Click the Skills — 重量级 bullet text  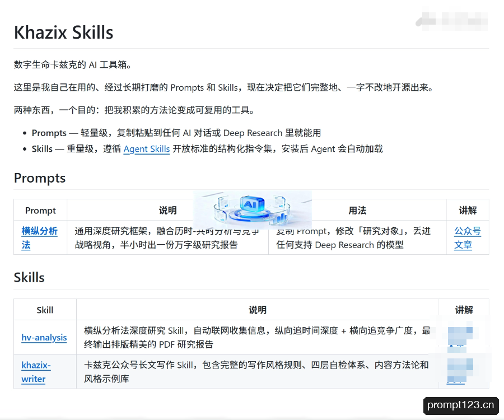click(x=207, y=149)
